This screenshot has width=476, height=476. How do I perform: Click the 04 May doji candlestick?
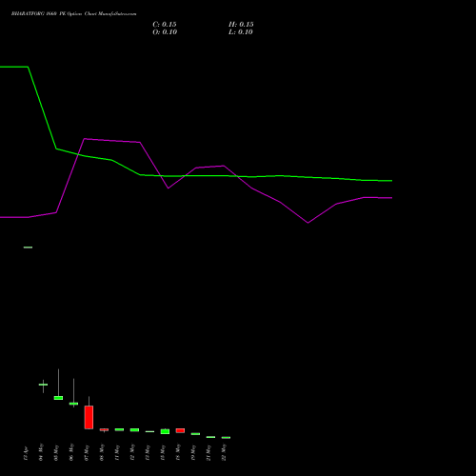click(x=43, y=385)
